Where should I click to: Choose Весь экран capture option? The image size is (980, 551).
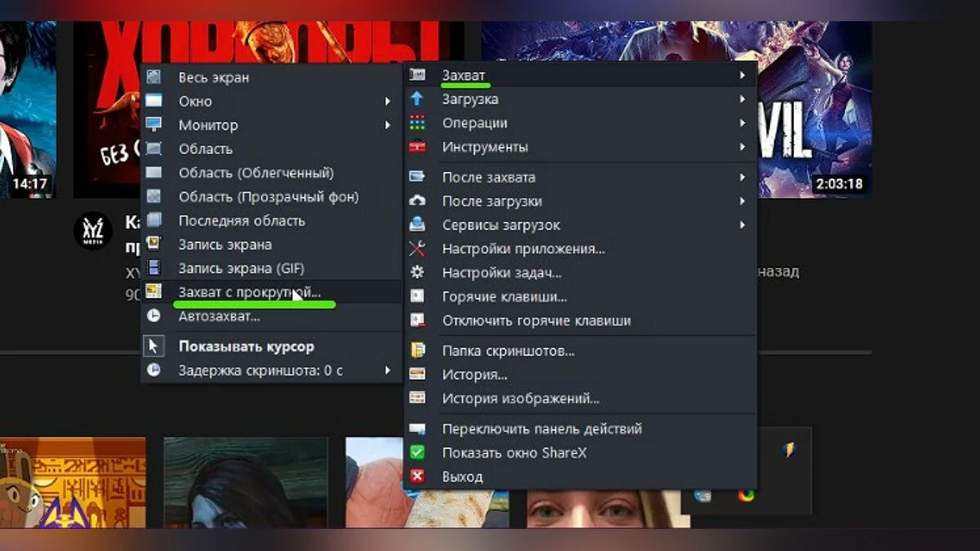[272, 78]
